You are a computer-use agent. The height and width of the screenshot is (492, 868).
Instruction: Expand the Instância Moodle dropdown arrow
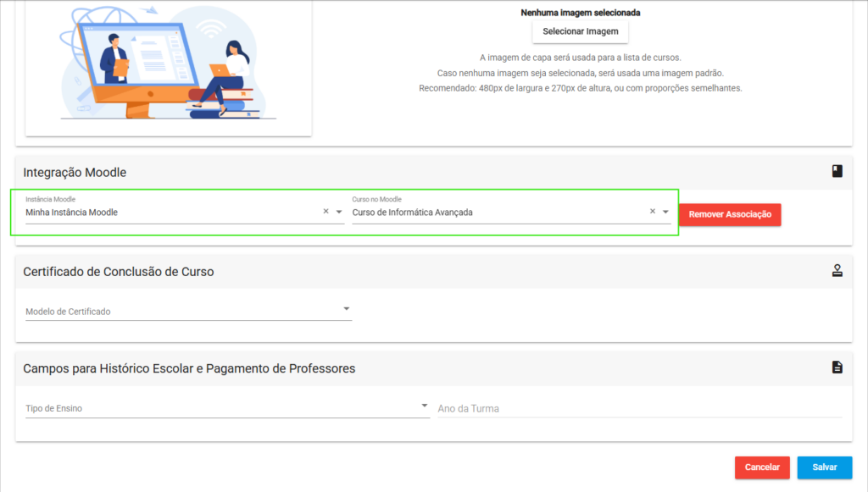coord(339,212)
